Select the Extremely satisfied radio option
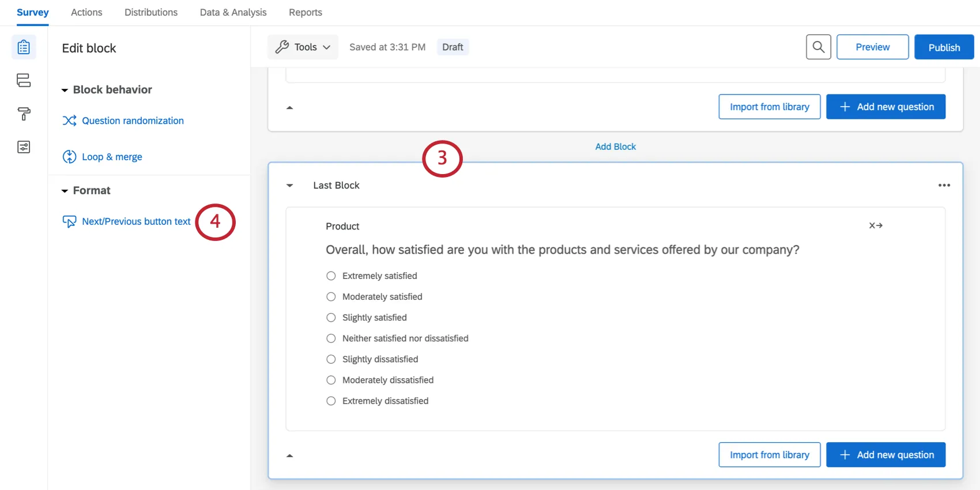Image resolution: width=980 pixels, height=490 pixels. [331, 276]
